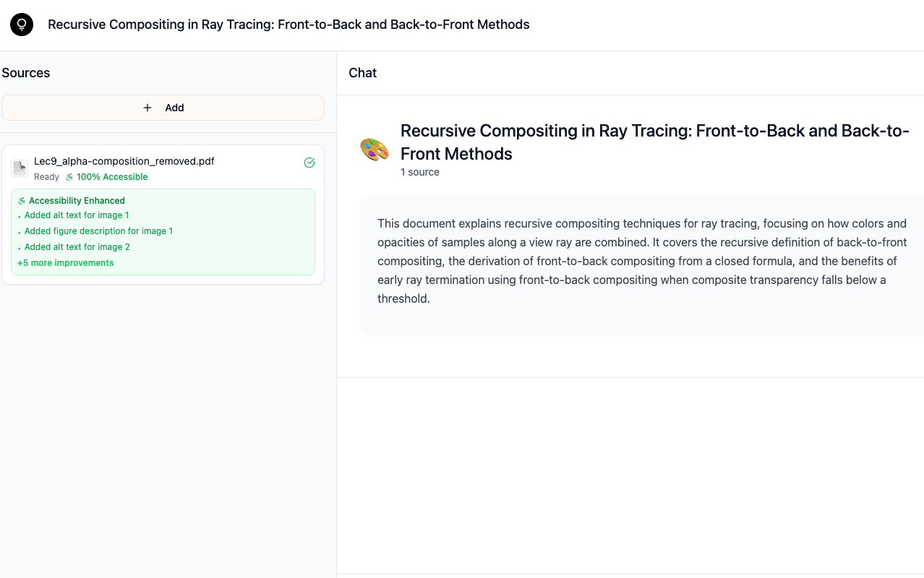Image resolution: width=924 pixels, height=578 pixels.
Task: Click the accessibility icon beside 100% Accessible
Action: click(69, 177)
